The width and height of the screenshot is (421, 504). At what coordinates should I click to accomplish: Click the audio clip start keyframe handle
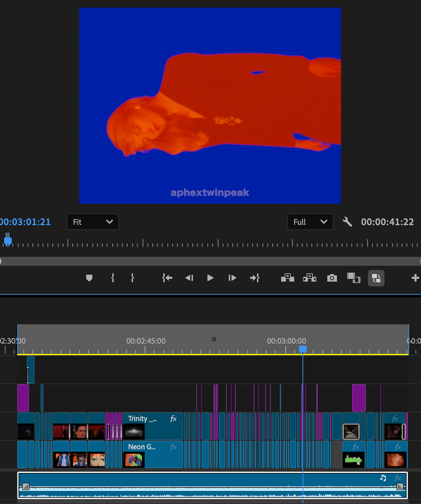coord(26,486)
